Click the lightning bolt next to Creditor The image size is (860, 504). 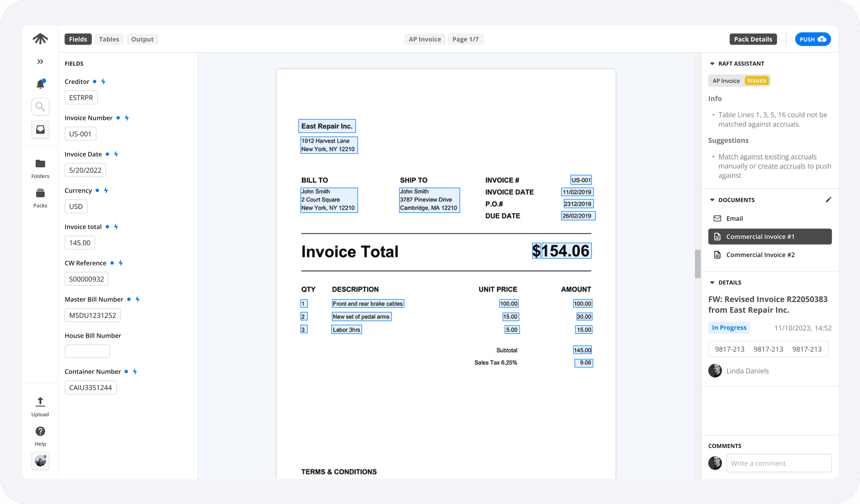[x=103, y=82]
